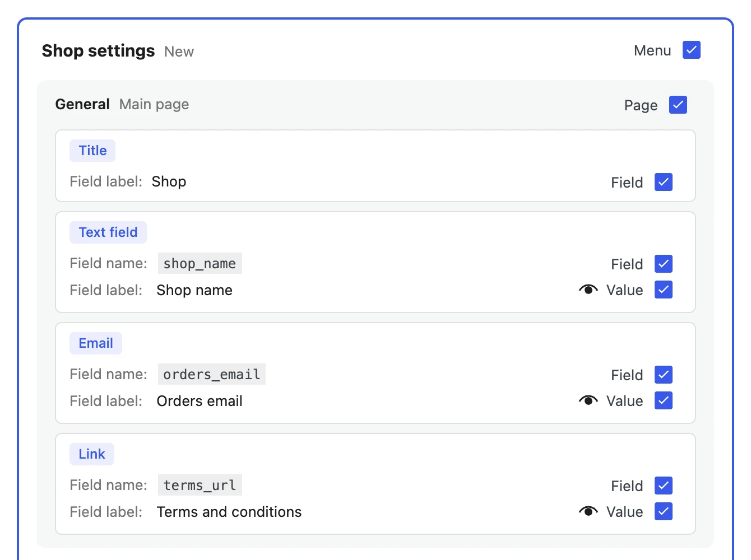
Task: Select the orders_email field name code
Action: (x=211, y=374)
